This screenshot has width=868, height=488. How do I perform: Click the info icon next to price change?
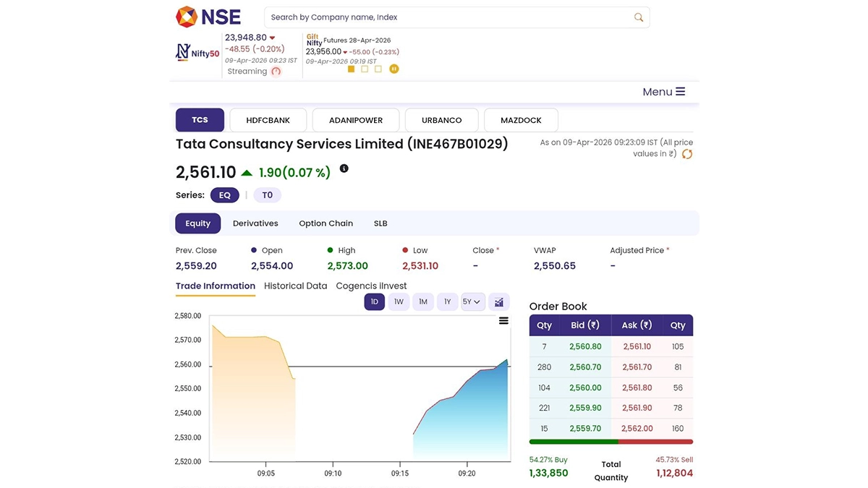click(x=344, y=168)
